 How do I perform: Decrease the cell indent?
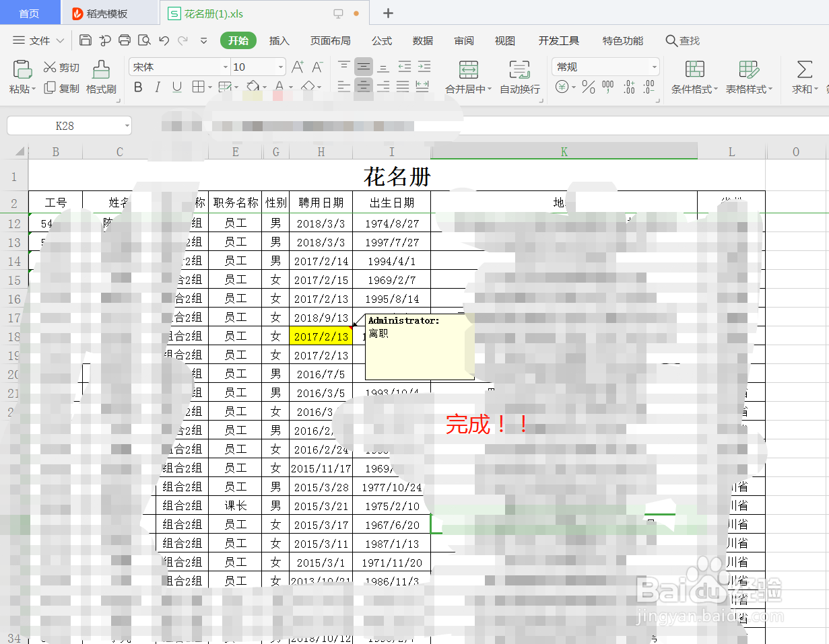pyautogui.click(x=404, y=67)
